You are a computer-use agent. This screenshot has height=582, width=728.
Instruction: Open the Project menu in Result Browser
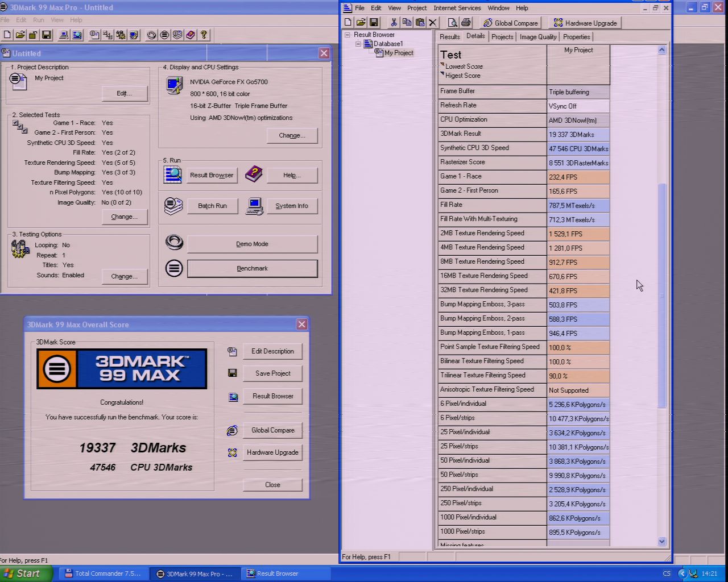click(x=416, y=8)
